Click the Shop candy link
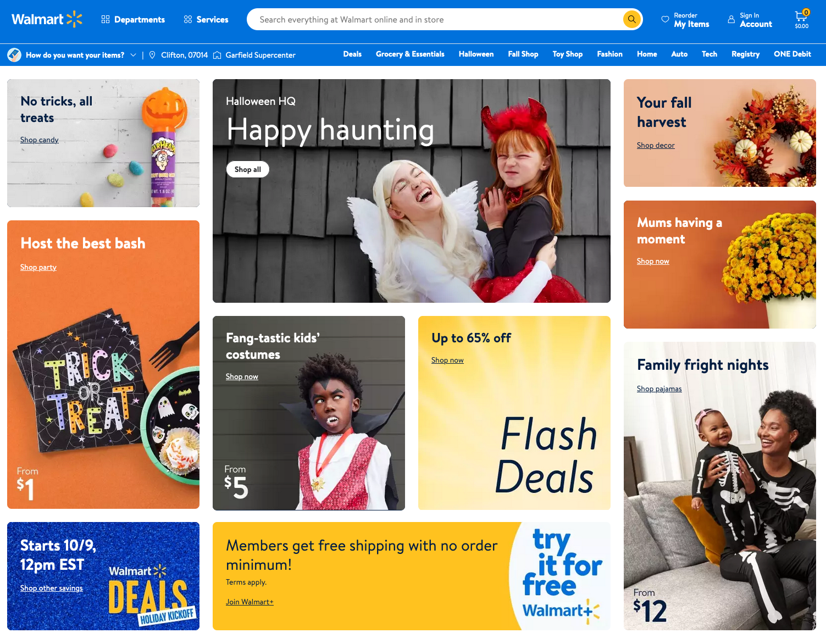The width and height of the screenshot is (826, 644). click(x=40, y=140)
